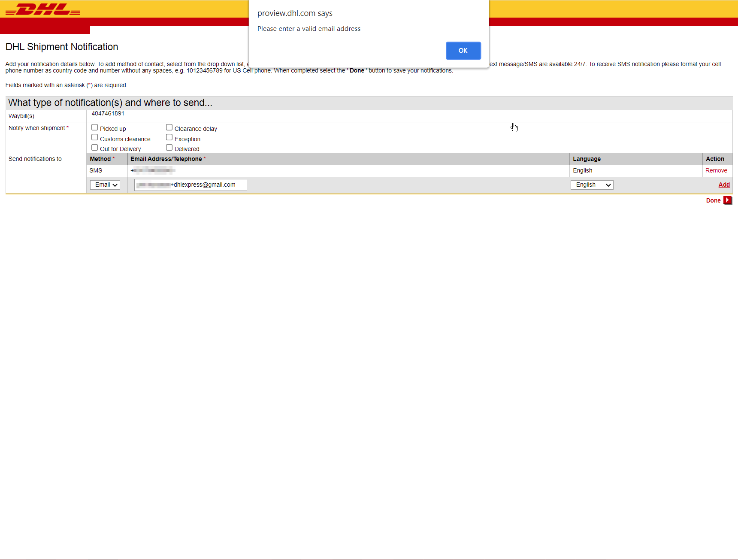Toggle the Clearance delay checkbox
The image size is (738, 560).
pos(169,127)
